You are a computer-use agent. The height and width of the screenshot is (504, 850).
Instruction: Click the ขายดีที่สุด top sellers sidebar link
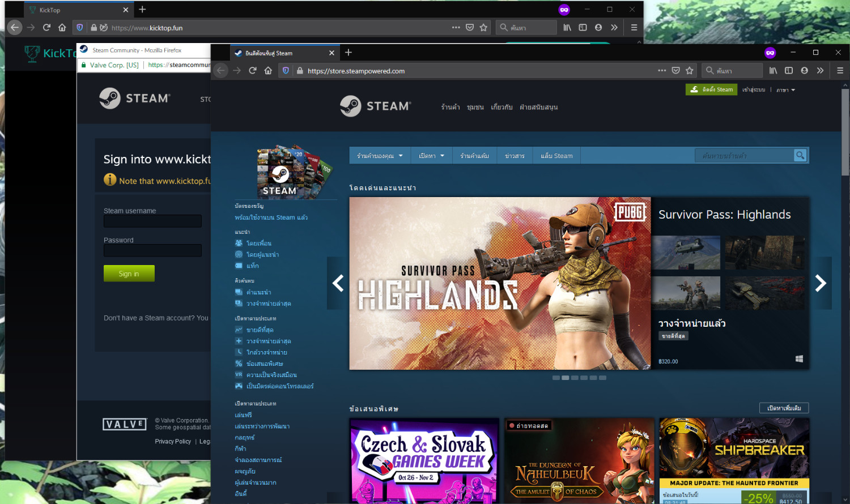tap(260, 330)
